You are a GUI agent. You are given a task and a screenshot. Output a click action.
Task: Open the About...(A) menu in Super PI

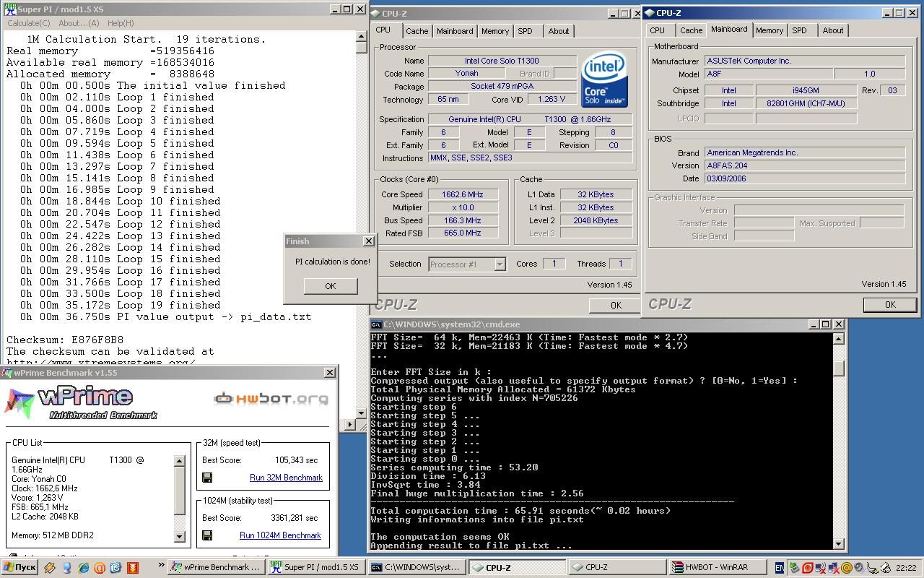coord(79,23)
